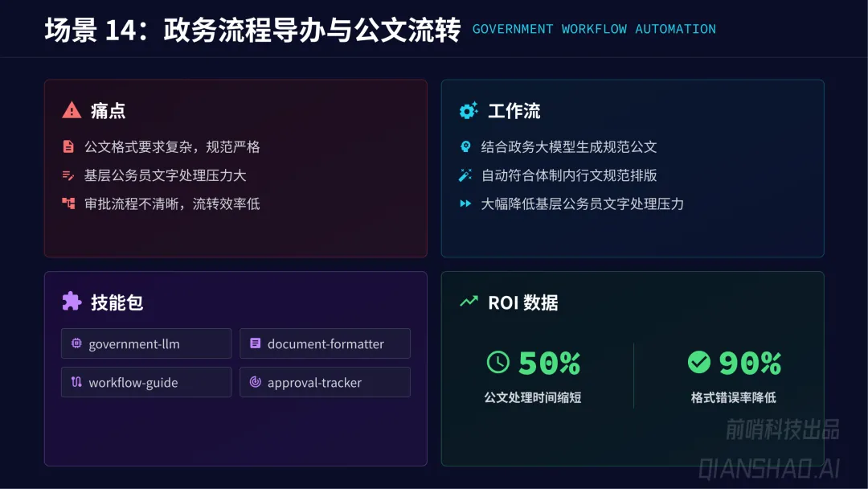Click the document icon before 公文格式要求复杂
The image size is (868, 489).
click(68, 146)
